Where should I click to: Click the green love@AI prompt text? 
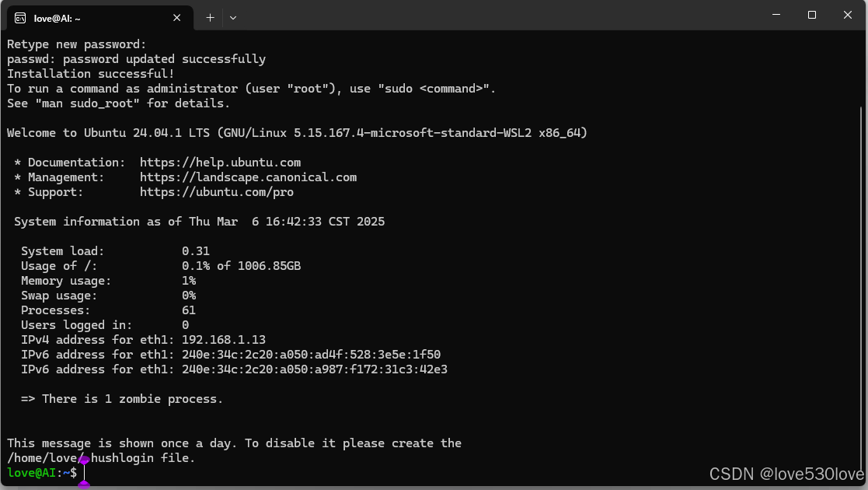coord(32,473)
